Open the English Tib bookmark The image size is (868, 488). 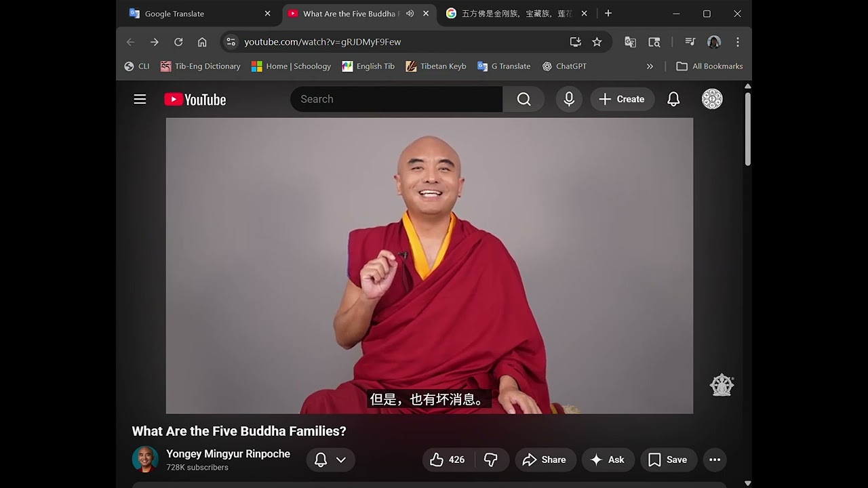(368, 66)
